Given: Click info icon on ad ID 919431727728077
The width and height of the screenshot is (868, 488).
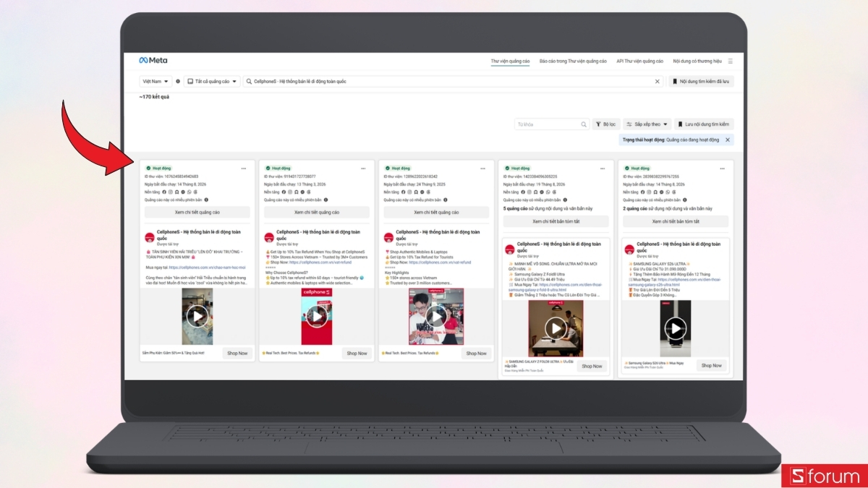Looking at the screenshot, I should (325, 200).
